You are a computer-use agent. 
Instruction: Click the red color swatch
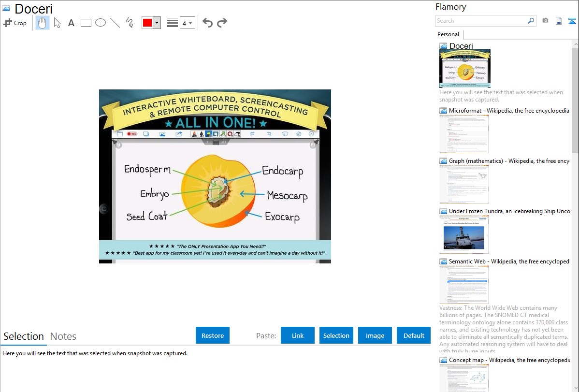click(x=147, y=23)
